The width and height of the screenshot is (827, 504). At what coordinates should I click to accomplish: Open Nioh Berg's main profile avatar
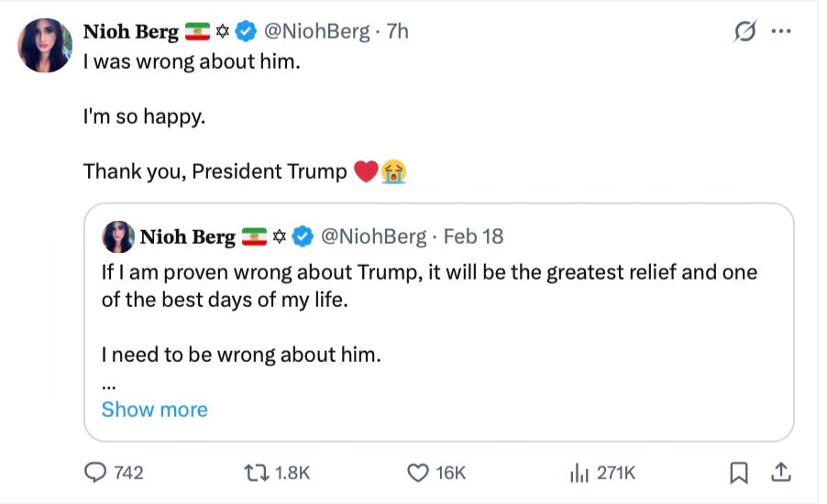pos(45,46)
